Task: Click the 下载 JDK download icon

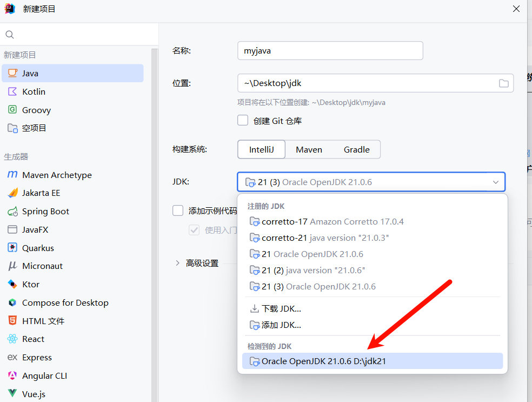Action: coord(254,308)
